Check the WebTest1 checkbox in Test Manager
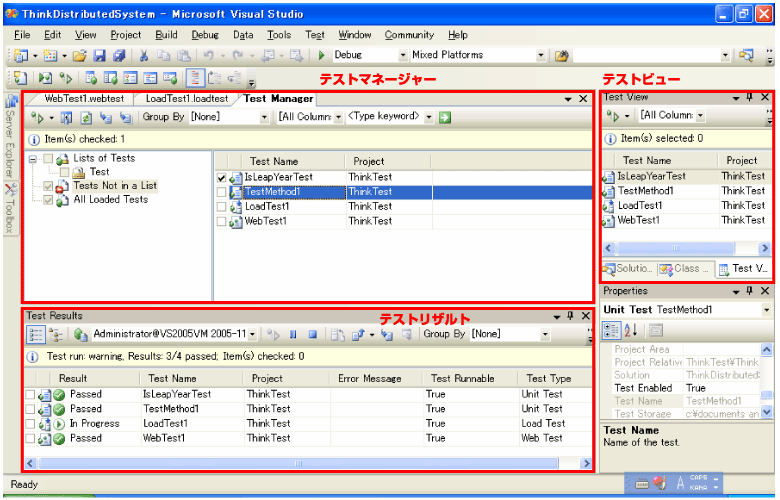Viewport: 780px width, 500px height. (222, 221)
